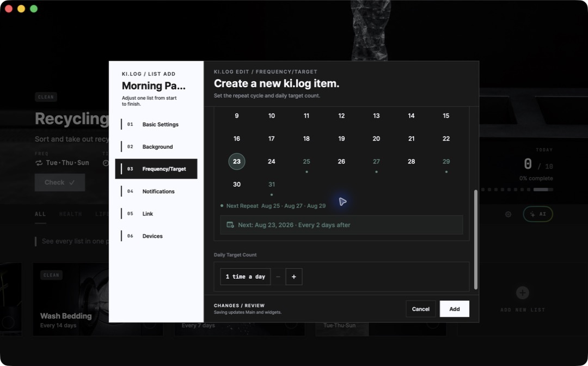Click the repeat icon next to Tue·Thu·Sun
The width and height of the screenshot is (588, 366).
point(39,163)
